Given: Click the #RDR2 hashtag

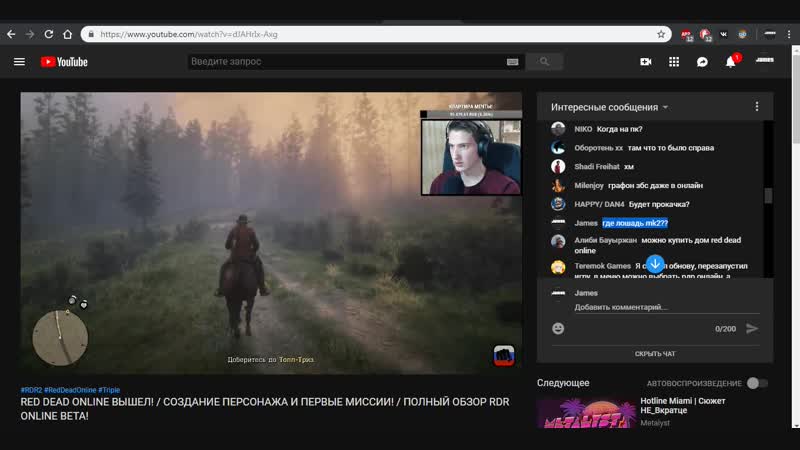Looking at the screenshot, I should click(x=31, y=390).
